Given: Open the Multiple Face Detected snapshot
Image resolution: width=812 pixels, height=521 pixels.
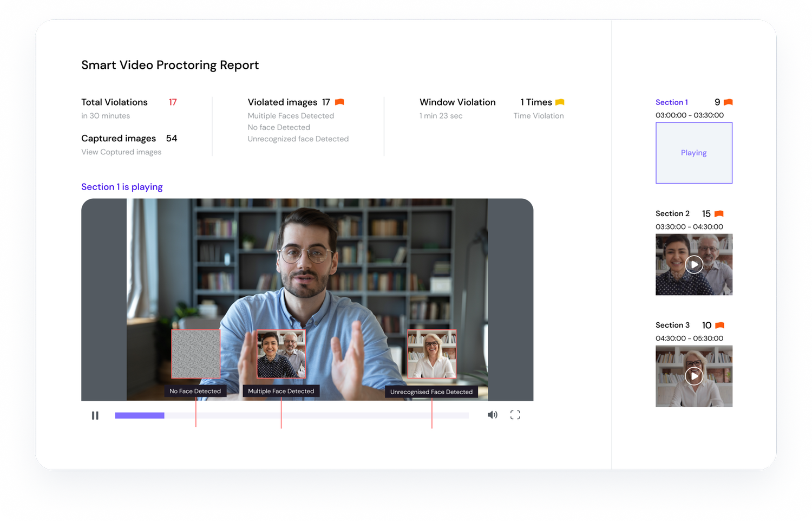Looking at the screenshot, I should tap(281, 354).
